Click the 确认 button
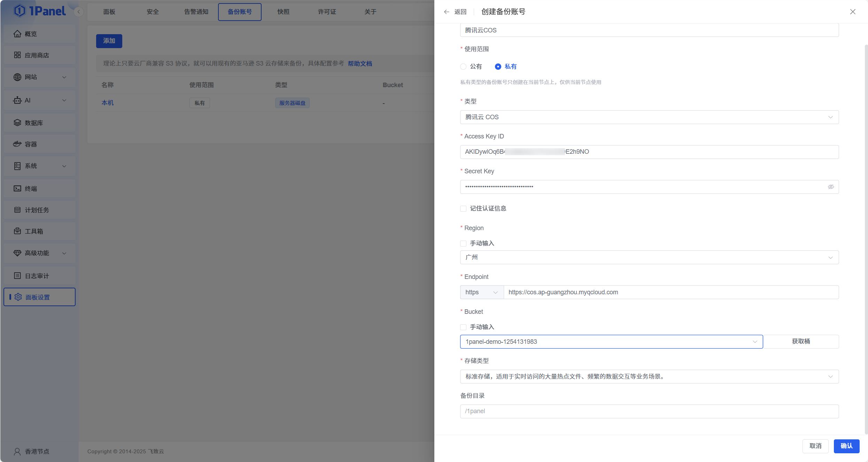Viewport: 868px width, 462px height. tap(846, 446)
